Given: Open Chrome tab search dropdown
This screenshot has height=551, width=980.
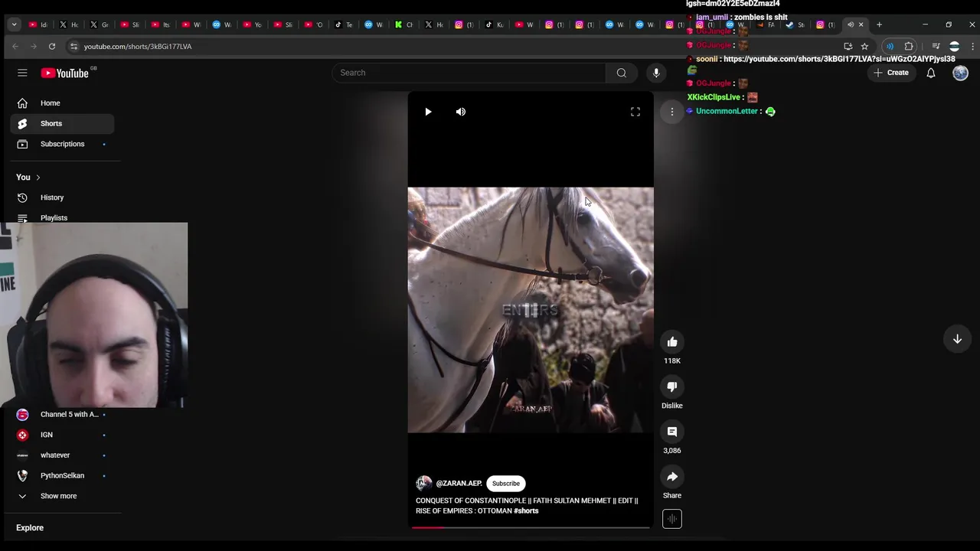Looking at the screenshot, I should point(14,24).
